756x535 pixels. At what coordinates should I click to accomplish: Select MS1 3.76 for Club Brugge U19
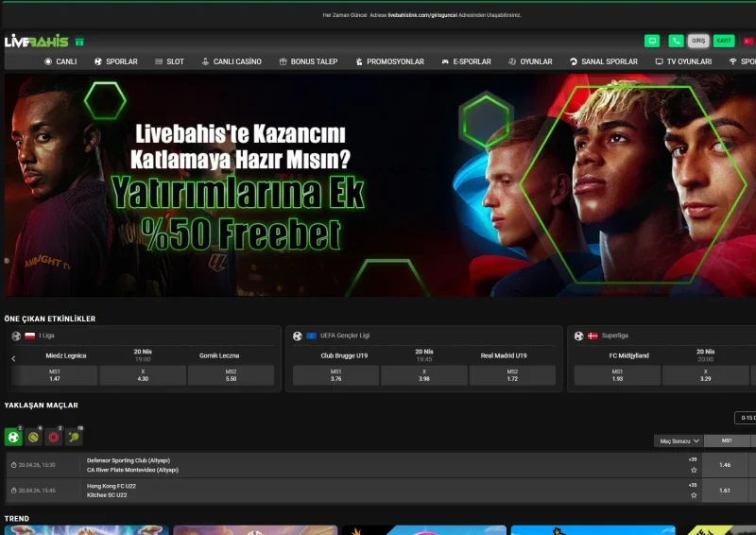point(336,375)
